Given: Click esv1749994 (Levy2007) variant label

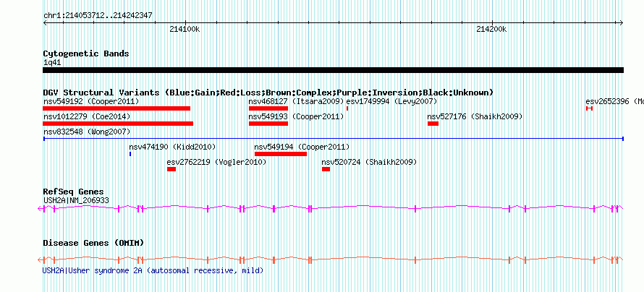Looking at the screenshot, I should point(391,101).
